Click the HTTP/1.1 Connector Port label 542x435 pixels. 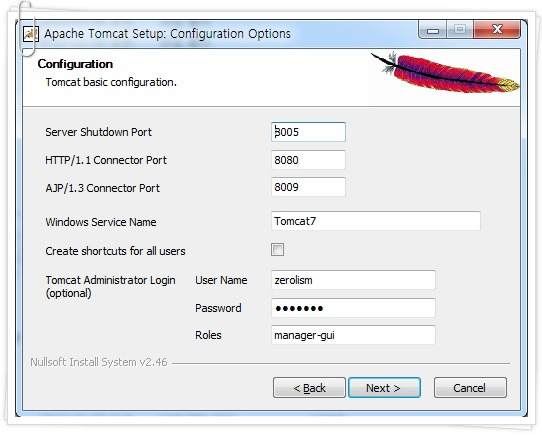[x=106, y=160]
